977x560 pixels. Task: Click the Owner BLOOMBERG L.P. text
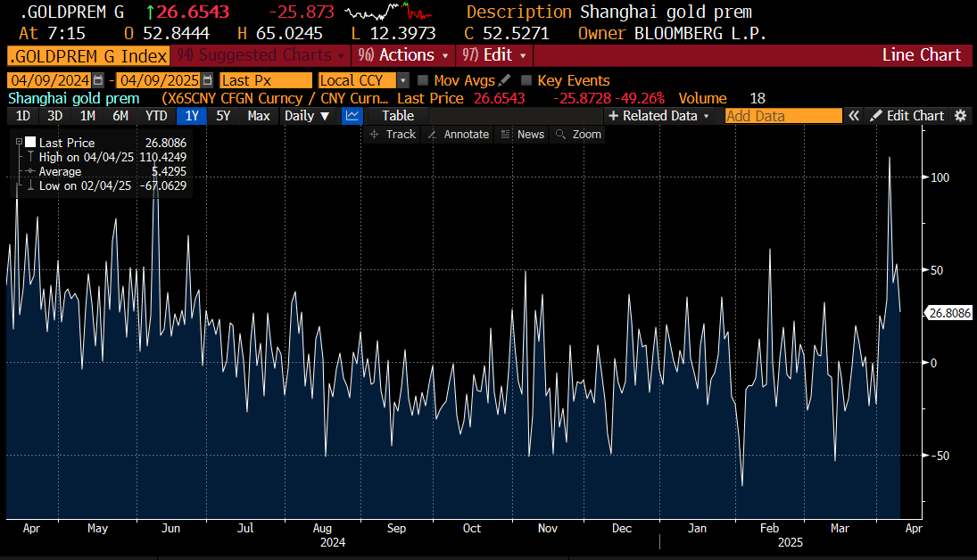(672, 33)
